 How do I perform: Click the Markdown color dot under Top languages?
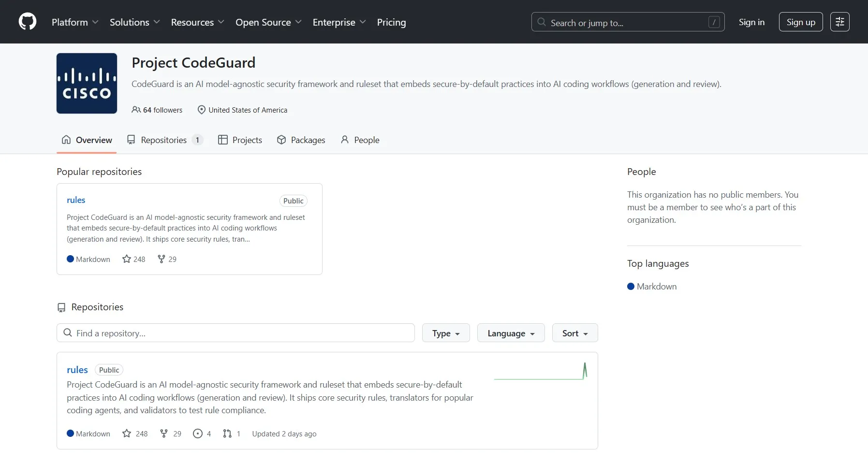tap(631, 286)
